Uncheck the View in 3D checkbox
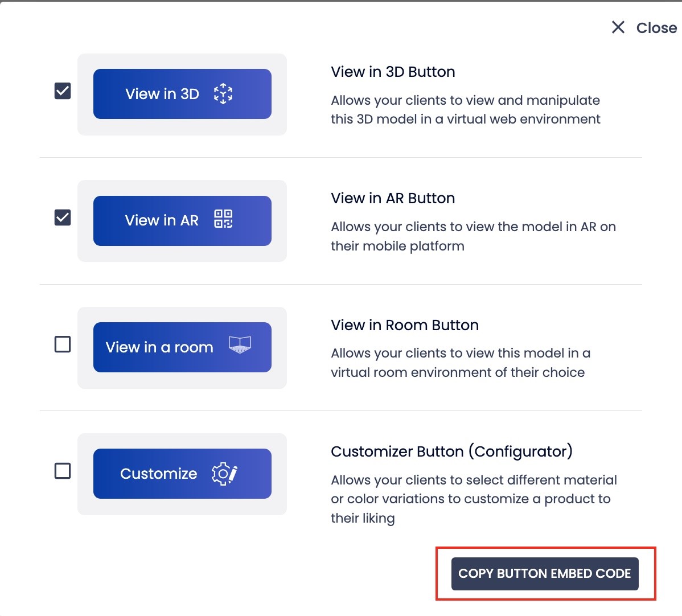 pos(63,91)
